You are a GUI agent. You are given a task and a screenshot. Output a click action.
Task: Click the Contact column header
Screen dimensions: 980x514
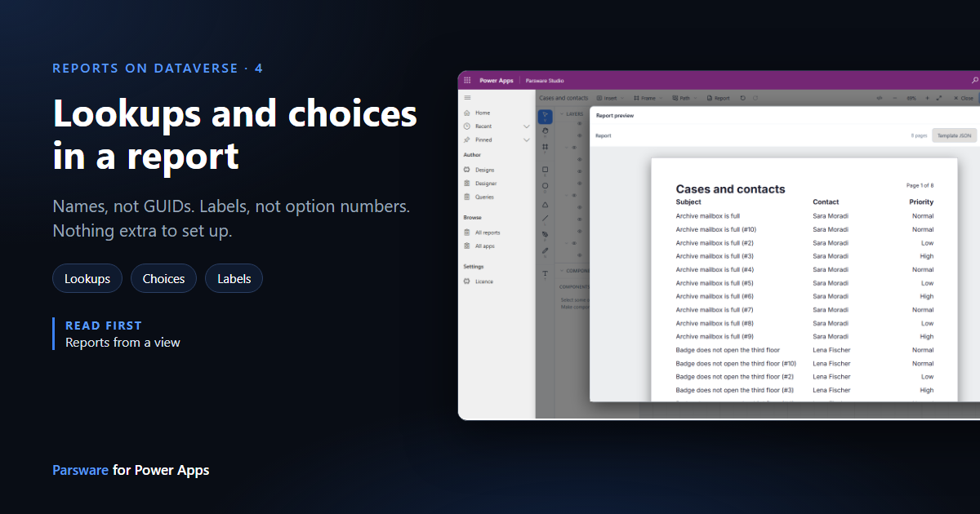coord(826,202)
